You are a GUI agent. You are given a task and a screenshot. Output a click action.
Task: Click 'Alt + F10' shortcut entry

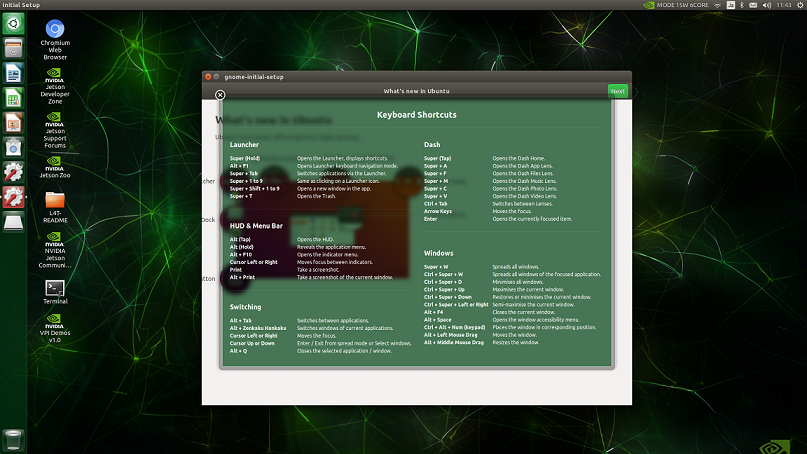point(241,255)
